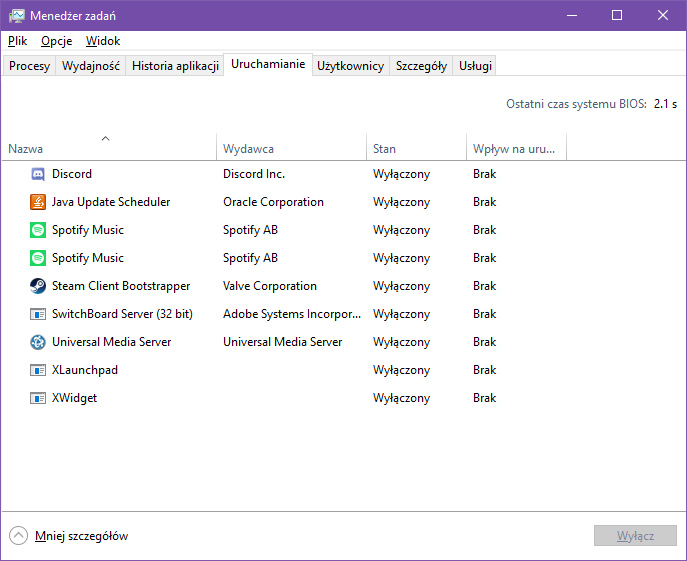
Task: Open the Opcje menu
Action: coord(57,41)
